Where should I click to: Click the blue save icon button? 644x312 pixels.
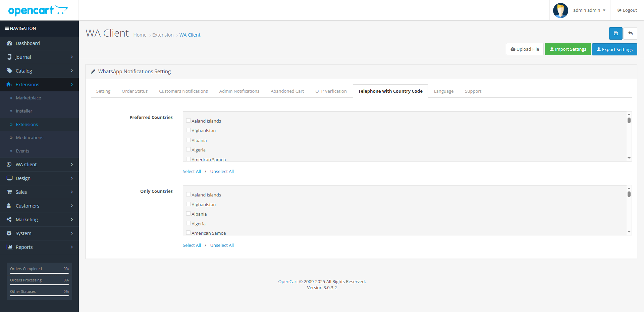(615, 34)
